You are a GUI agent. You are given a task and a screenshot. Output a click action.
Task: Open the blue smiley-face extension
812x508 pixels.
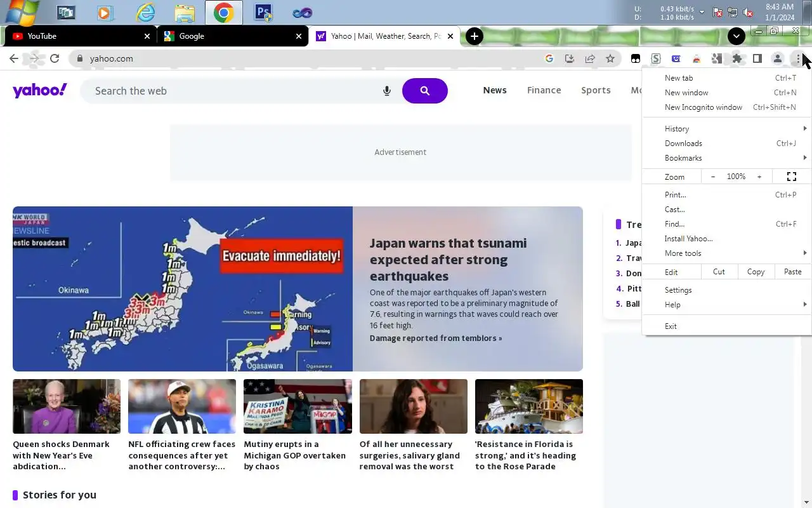point(676,58)
